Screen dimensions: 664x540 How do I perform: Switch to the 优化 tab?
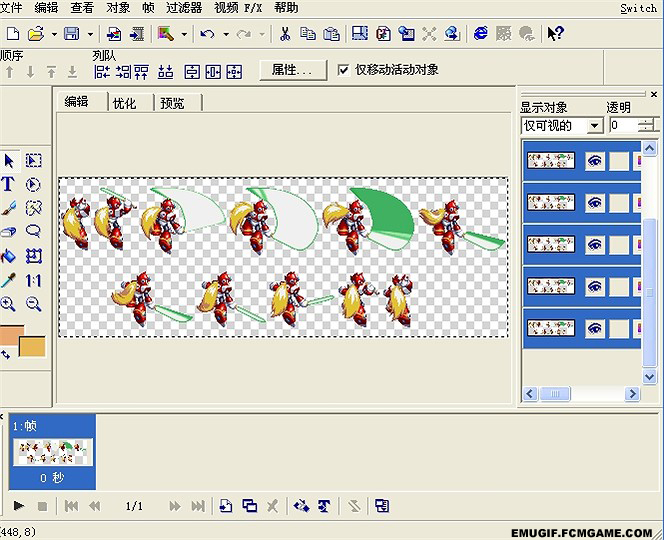click(x=124, y=103)
